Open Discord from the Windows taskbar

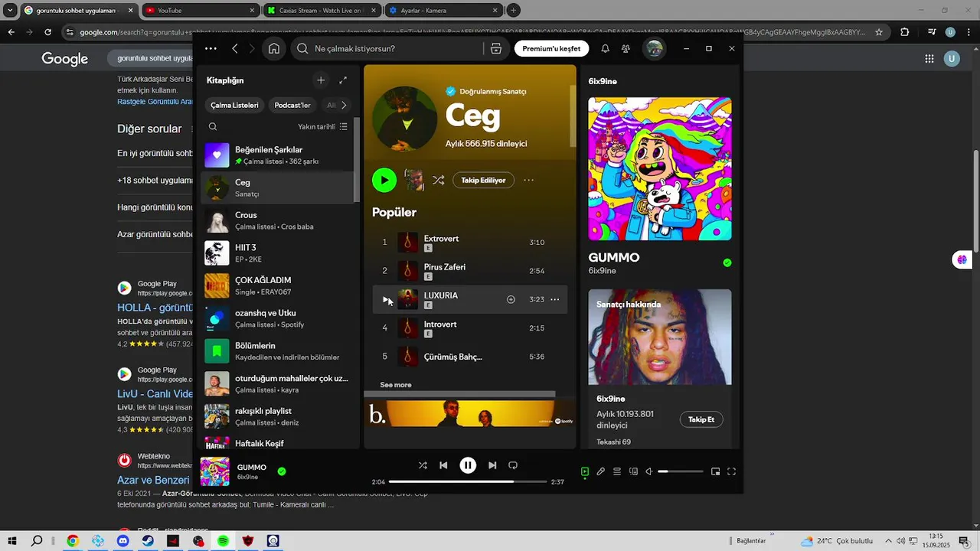coord(123,541)
